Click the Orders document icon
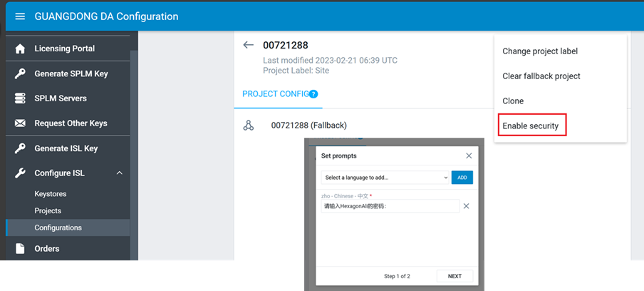Viewport: 644px width, 291px height. tap(20, 248)
